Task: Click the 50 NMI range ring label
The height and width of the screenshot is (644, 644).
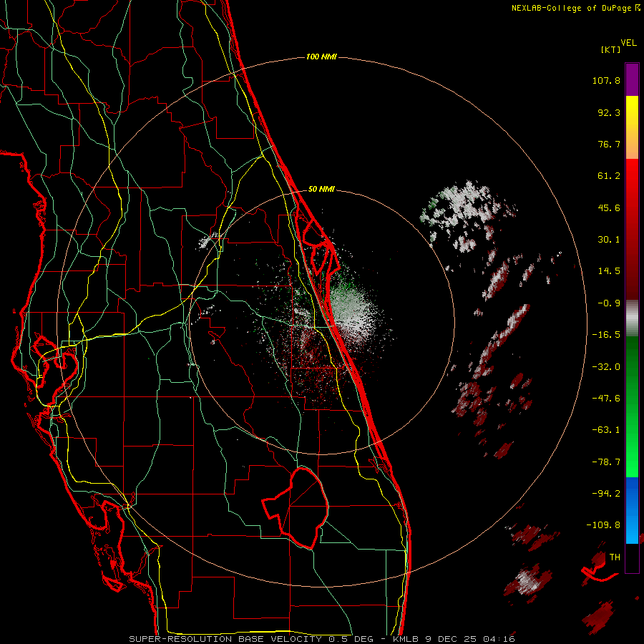Action: pos(321,190)
